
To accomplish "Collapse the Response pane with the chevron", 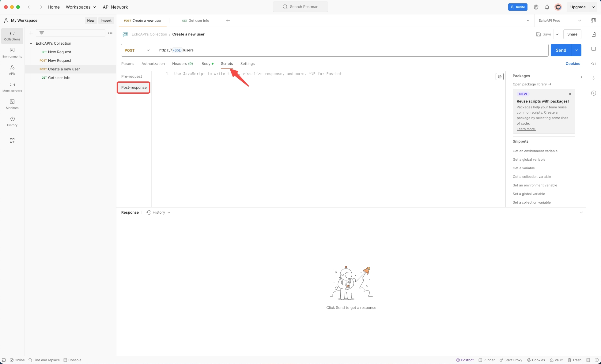I will [x=581, y=212].
